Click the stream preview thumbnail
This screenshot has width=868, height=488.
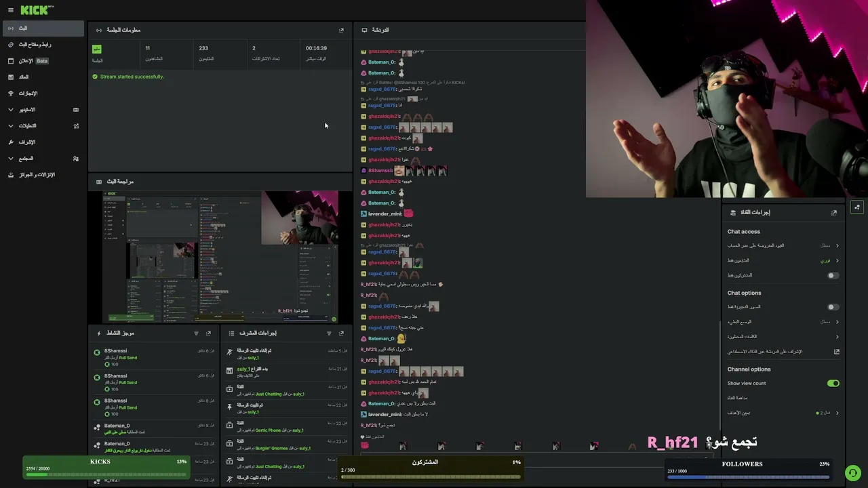(220, 257)
